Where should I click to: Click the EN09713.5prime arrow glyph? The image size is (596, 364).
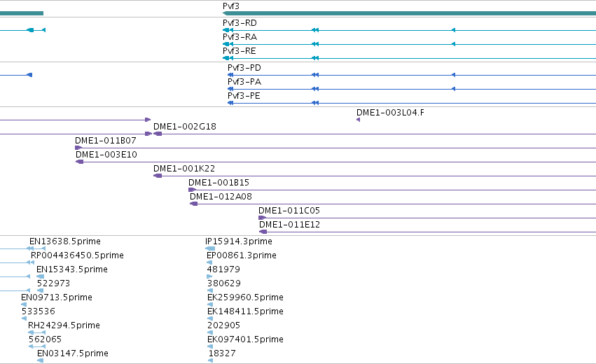tap(24, 304)
